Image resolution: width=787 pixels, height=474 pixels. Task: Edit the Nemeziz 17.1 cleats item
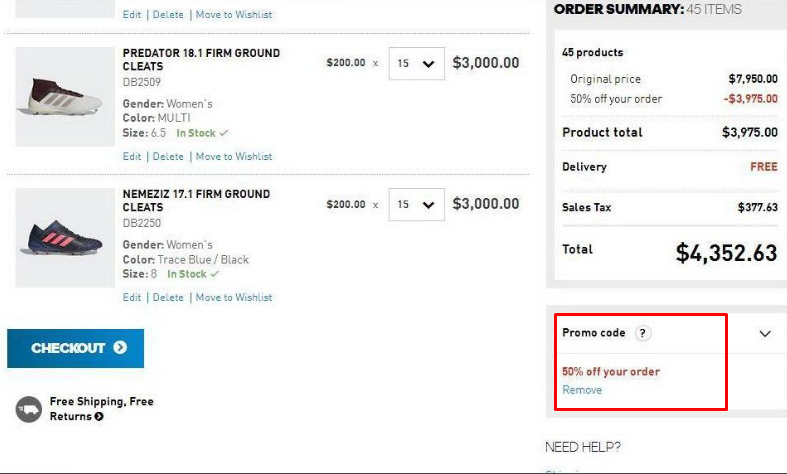[x=132, y=298]
